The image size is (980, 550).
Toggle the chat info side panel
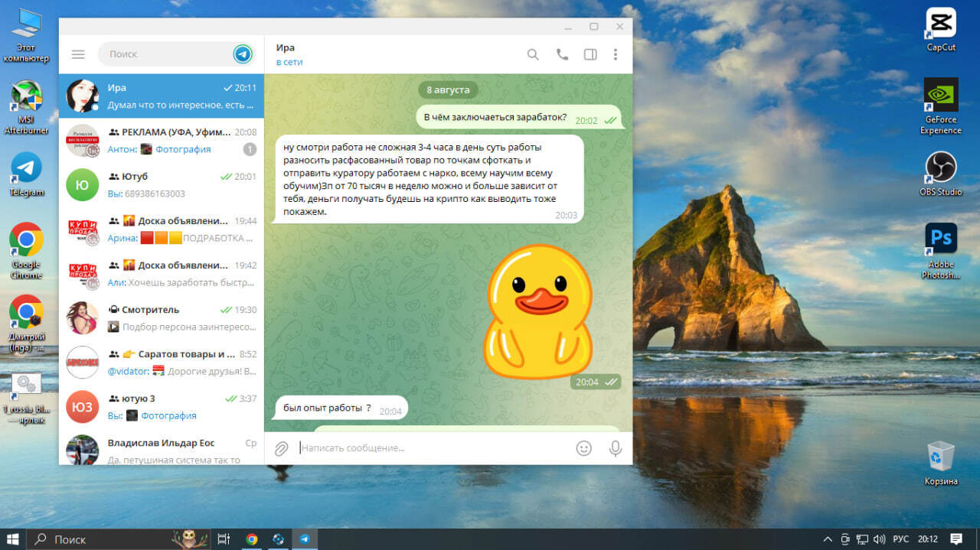pos(590,54)
